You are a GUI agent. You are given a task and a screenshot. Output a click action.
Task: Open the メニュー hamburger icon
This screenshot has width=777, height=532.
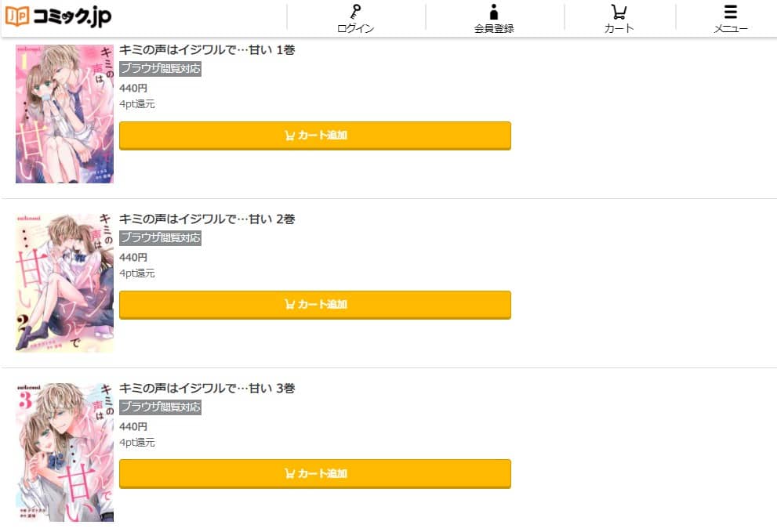[x=731, y=12]
